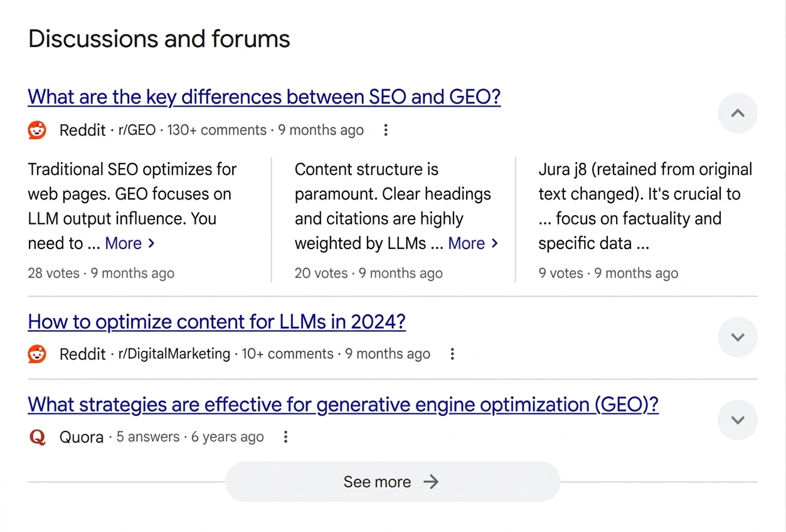The height and width of the screenshot is (532, 786).
Task: Open "What are the key differences between SEO and GEO?"
Action: (263, 97)
